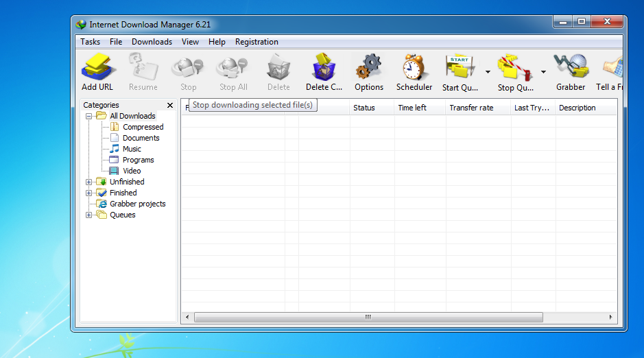Click the scrollbar left arrow

[x=187, y=317]
